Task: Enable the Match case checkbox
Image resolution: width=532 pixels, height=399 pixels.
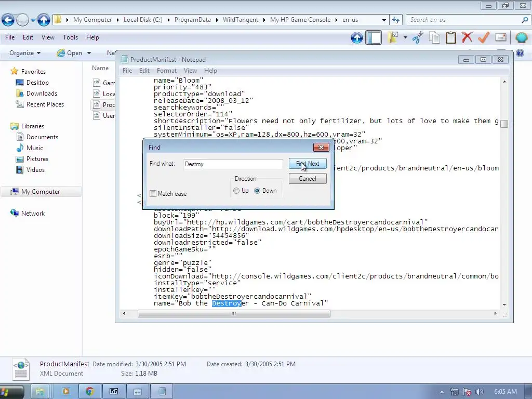Action: 153,194
